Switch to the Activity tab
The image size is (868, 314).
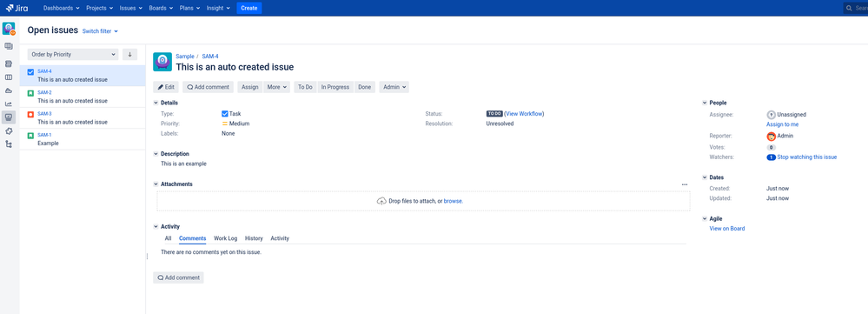[280, 238]
